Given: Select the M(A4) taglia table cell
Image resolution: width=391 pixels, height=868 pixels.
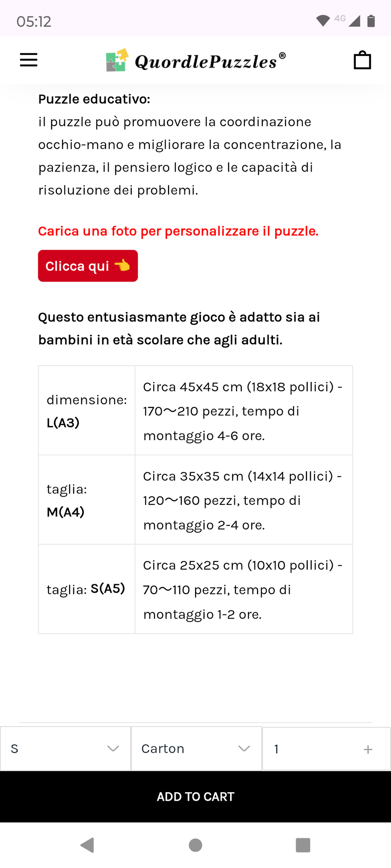Looking at the screenshot, I should 87,500.
